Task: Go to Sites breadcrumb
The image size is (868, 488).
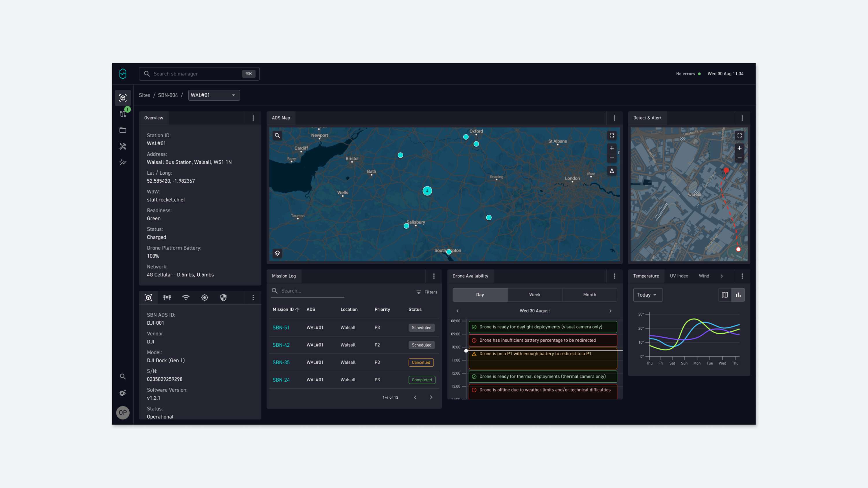Action: tap(145, 95)
